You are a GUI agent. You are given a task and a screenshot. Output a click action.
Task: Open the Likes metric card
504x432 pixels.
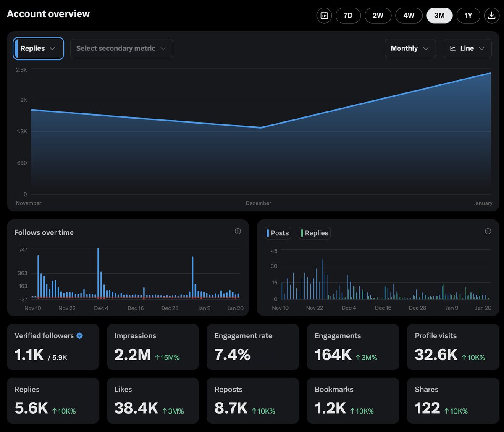tap(153, 400)
